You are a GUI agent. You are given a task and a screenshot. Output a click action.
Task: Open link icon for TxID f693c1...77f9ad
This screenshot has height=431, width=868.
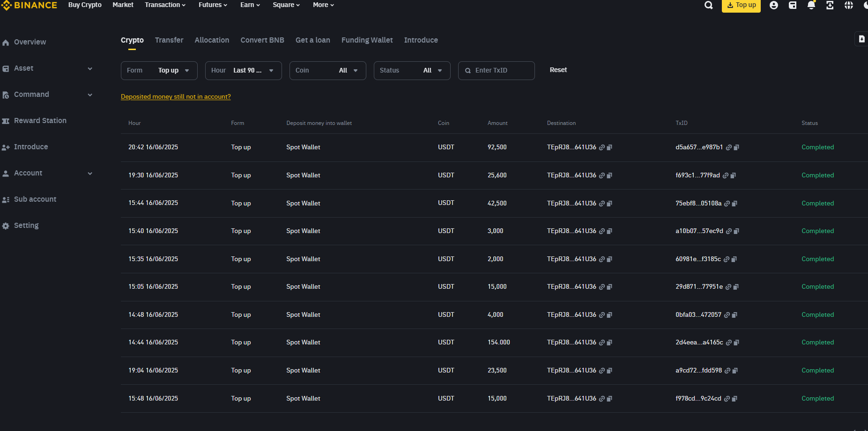tap(726, 175)
